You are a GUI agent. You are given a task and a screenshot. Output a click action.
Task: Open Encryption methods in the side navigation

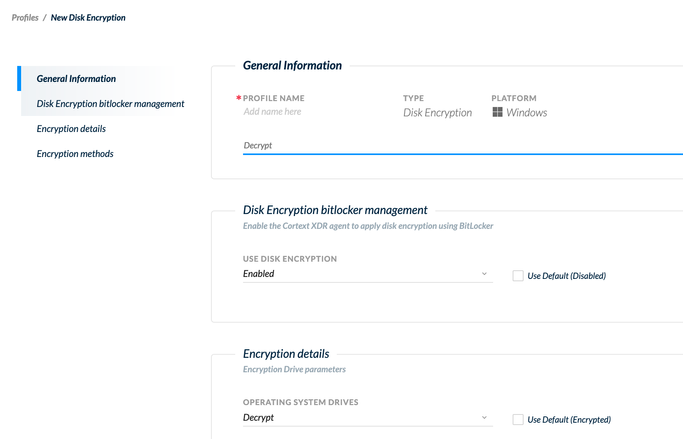[x=75, y=153]
